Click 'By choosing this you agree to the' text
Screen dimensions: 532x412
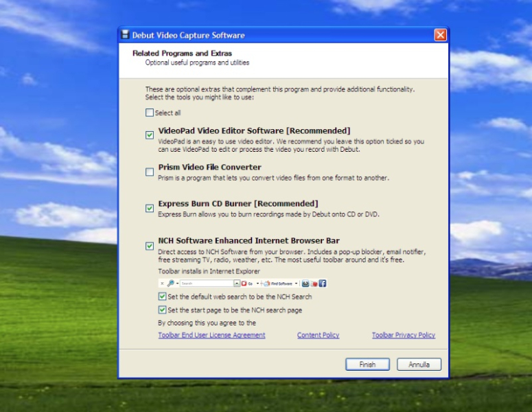coord(207,323)
